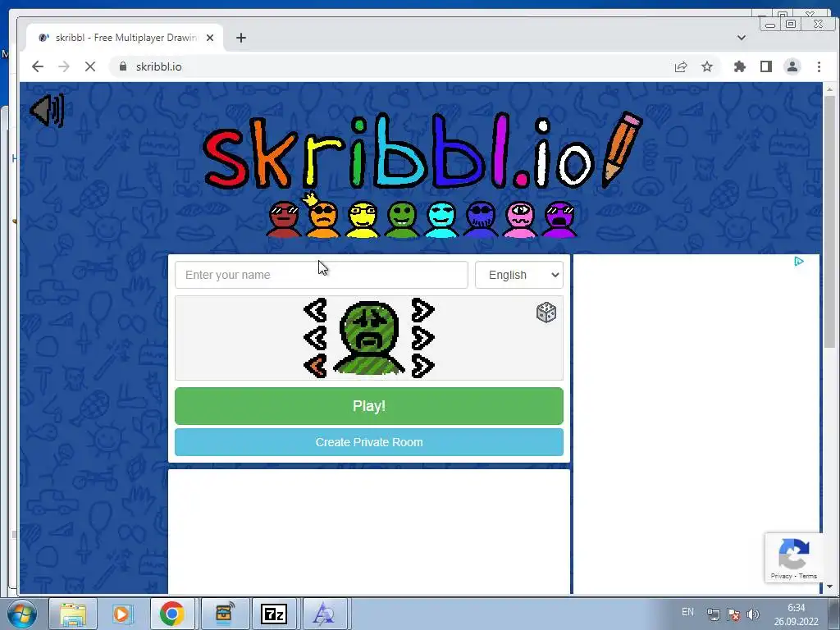
Task: Open Chrome three-dot menu
Action: (819, 66)
